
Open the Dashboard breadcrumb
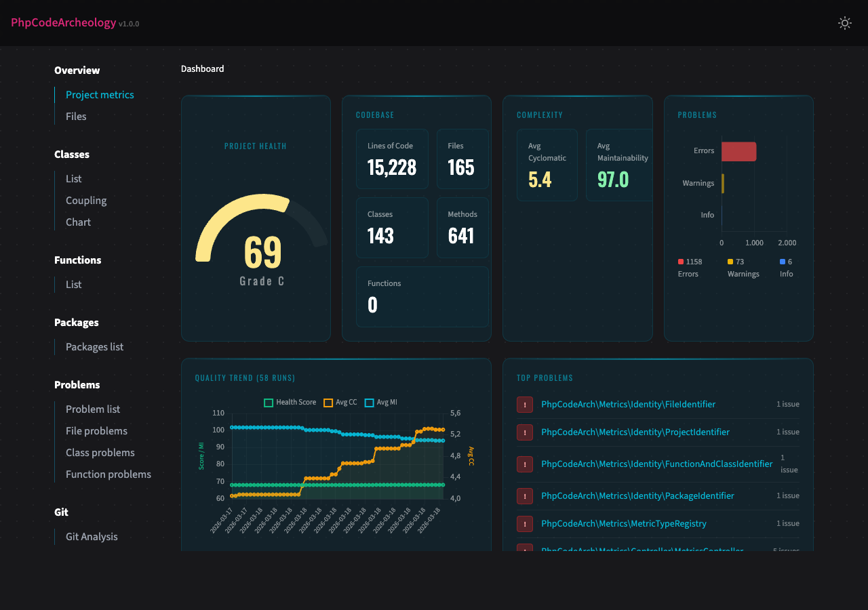point(202,68)
